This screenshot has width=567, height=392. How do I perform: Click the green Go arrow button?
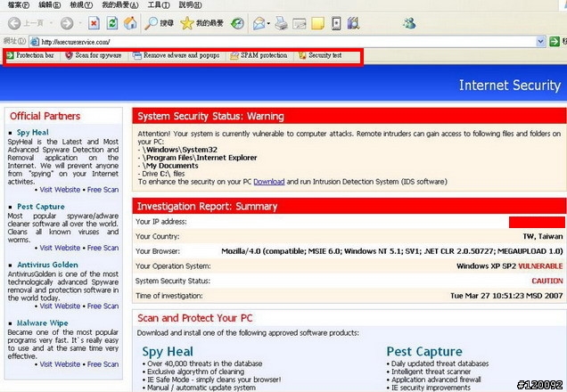point(555,42)
